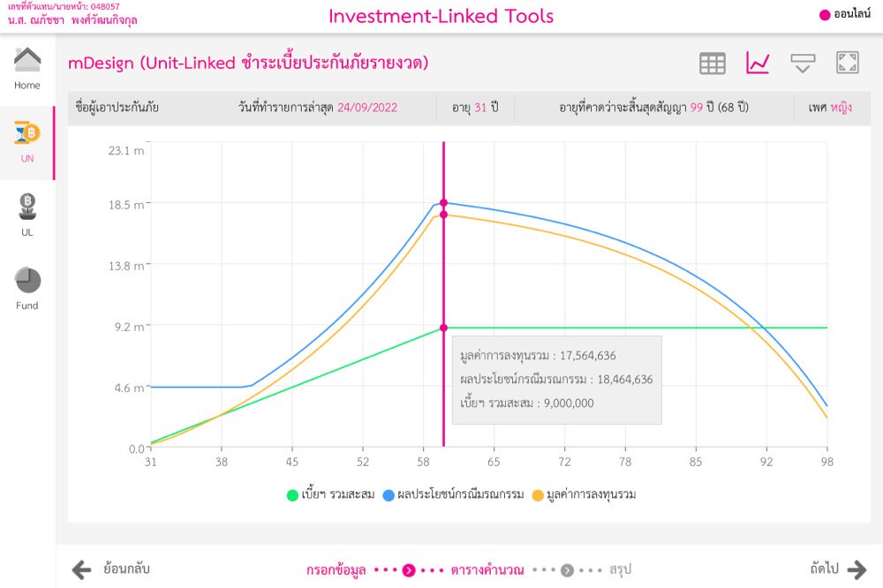
Task: Go to ตารางคำนวณ step
Action: point(487,569)
